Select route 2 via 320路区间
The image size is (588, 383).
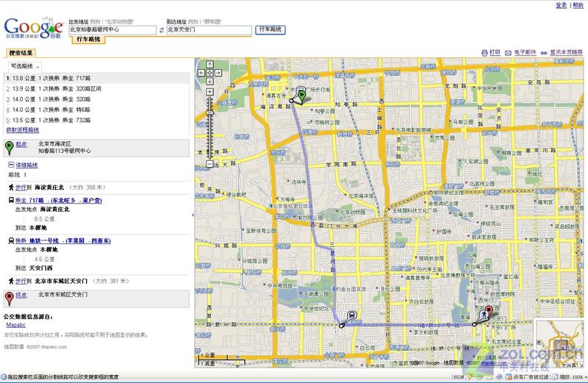(x=97, y=88)
